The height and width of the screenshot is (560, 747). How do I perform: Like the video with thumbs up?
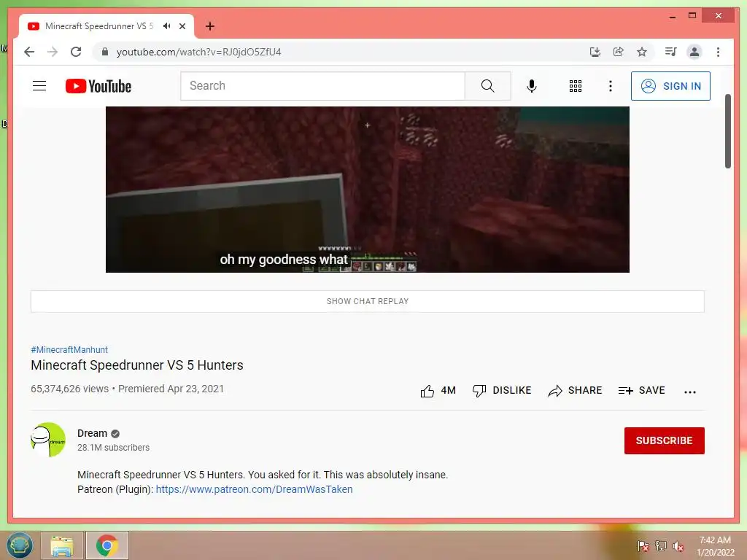tap(427, 391)
